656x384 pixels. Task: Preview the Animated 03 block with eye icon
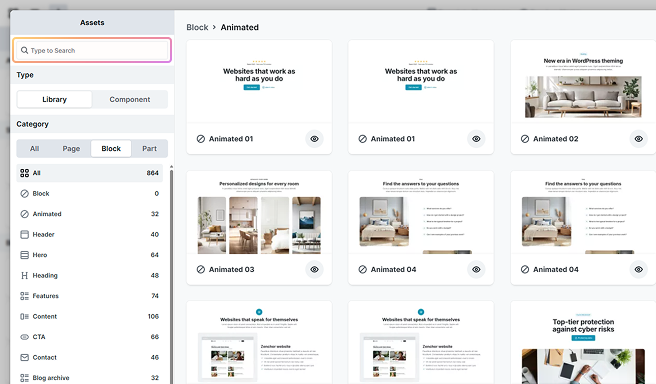coord(314,269)
